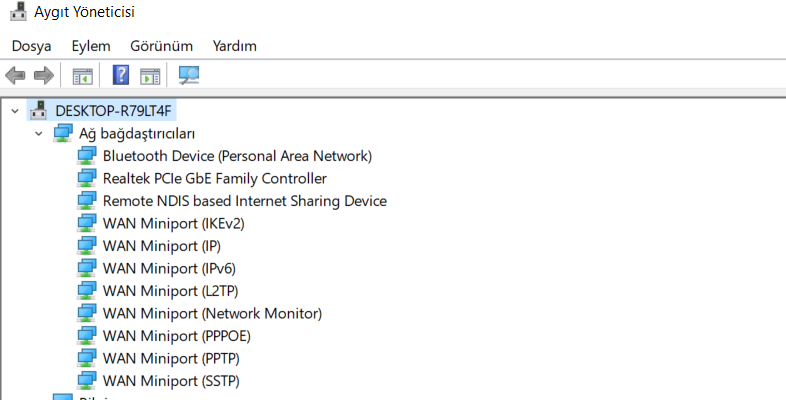The width and height of the screenshot is (786, 400).
Task: Open the blue question mark Help icon
Action: click(121, 75)
